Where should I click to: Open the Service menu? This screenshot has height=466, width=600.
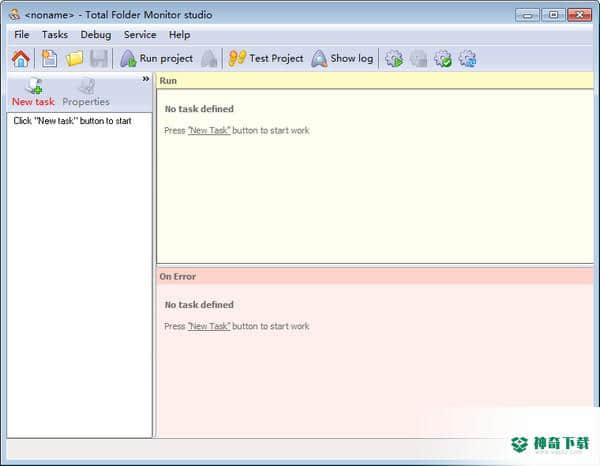140,35
